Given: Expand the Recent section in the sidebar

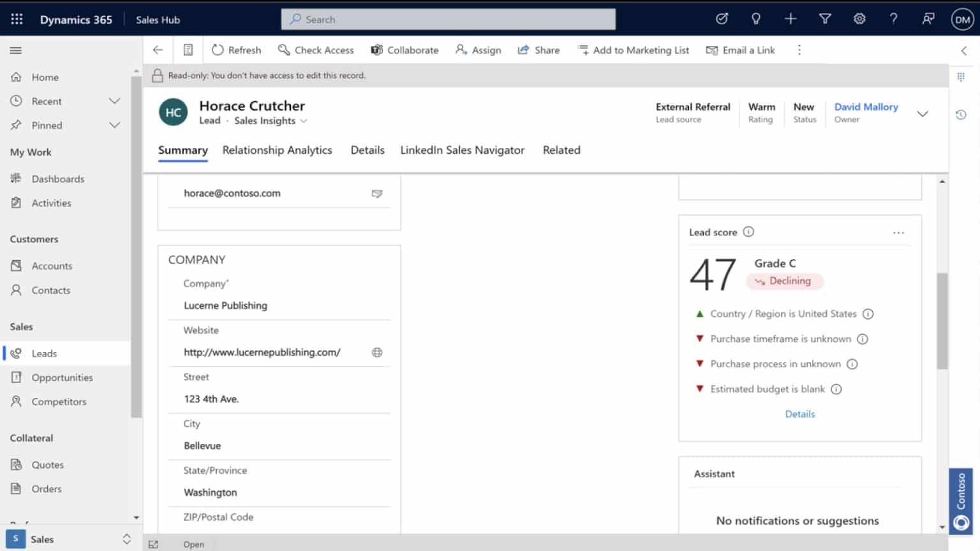Looking at the screenshot, I should pyautogui.click(x=115, y=101).
